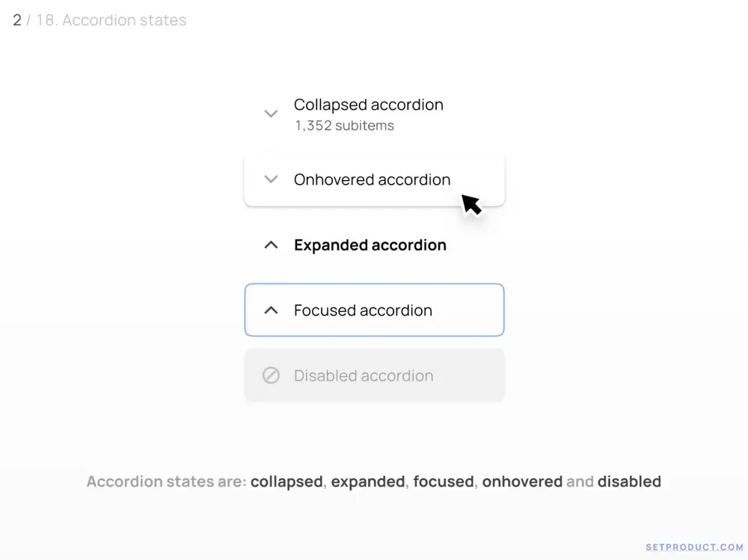Click the slide number 2 in header
This screenshot has width=748, height=560.
[16, 20]
